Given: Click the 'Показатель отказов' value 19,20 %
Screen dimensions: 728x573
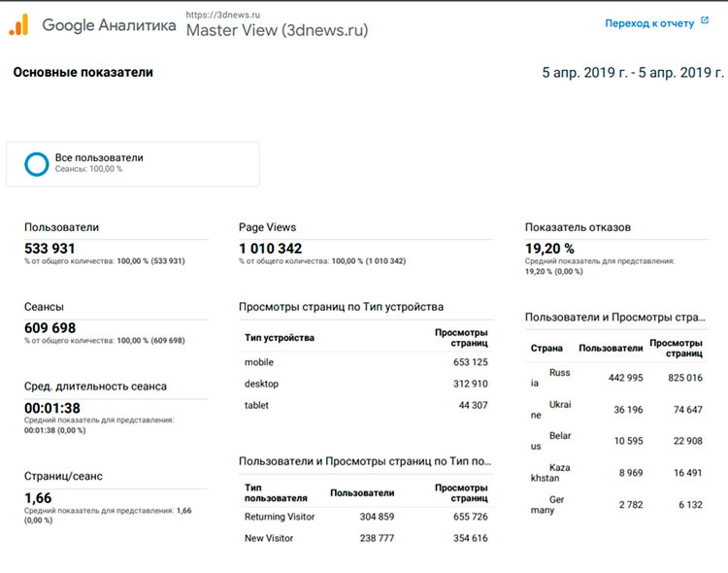Looking at the screenshot, I should click(549, 248).
